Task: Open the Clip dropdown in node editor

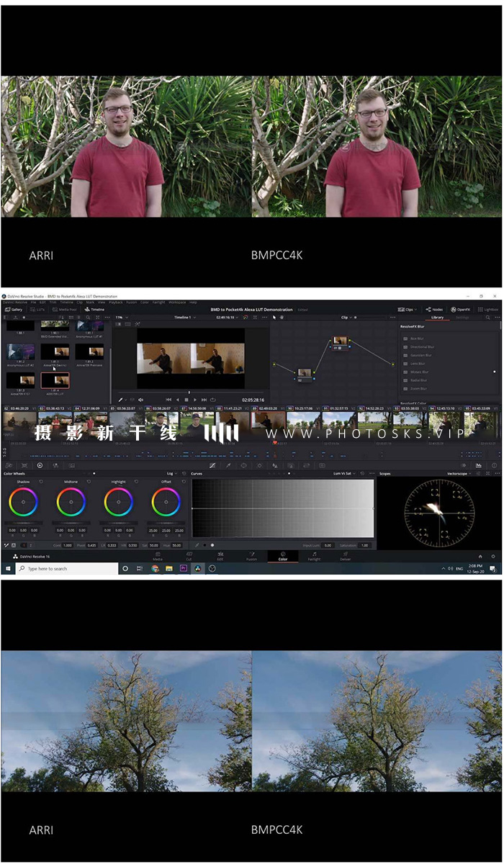Action: 346,318
